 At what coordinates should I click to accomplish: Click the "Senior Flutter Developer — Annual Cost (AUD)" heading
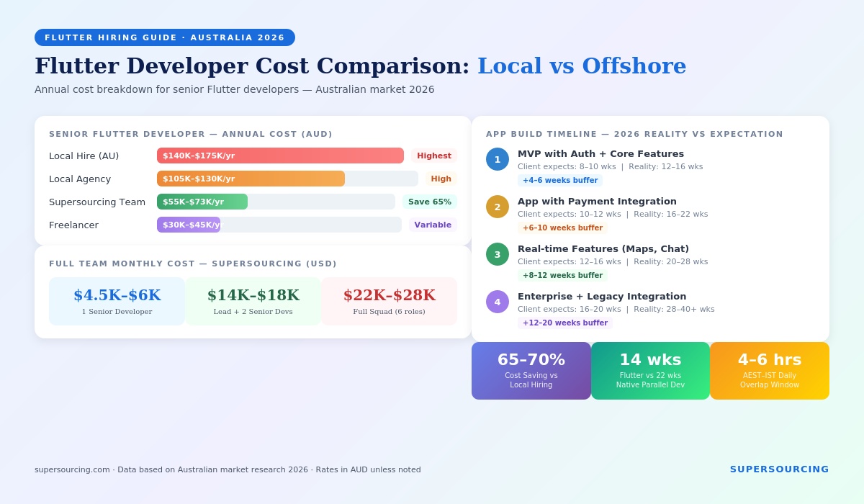191,134
